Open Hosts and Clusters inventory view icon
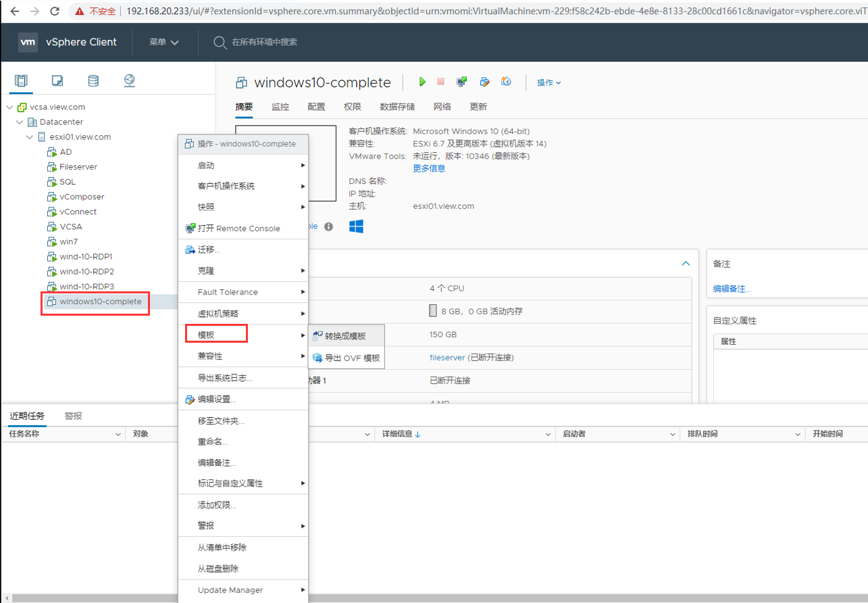The height and width of the screenshot is (603, 868). (21, 81)
